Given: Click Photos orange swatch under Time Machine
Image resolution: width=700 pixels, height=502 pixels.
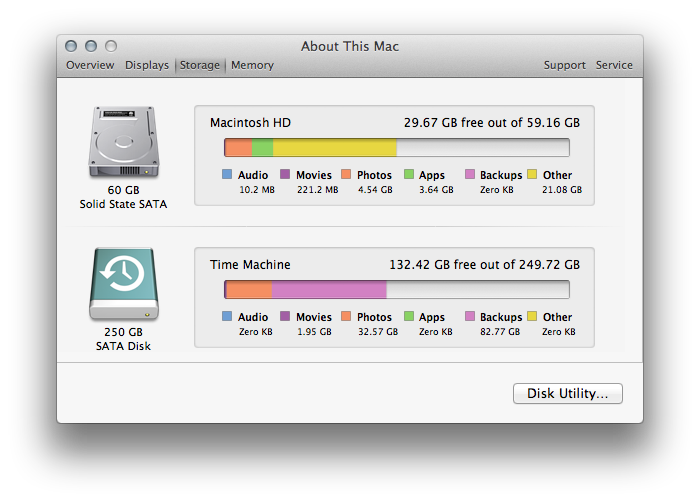Looking at the screenshot, I should point(346,316).
